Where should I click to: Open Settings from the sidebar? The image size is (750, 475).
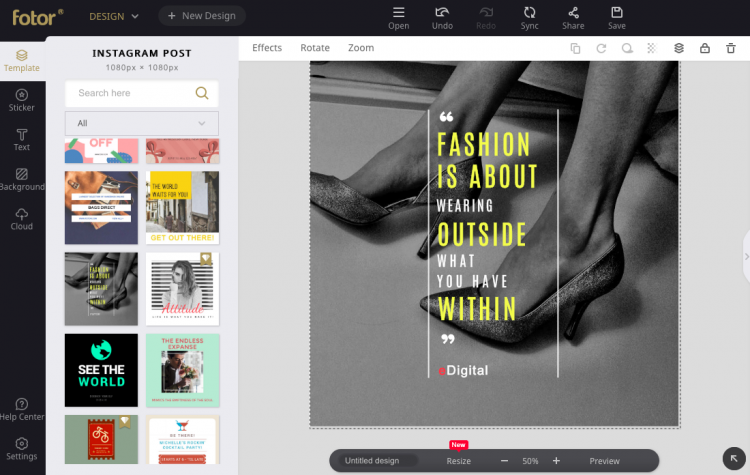(x=22, y=449)
